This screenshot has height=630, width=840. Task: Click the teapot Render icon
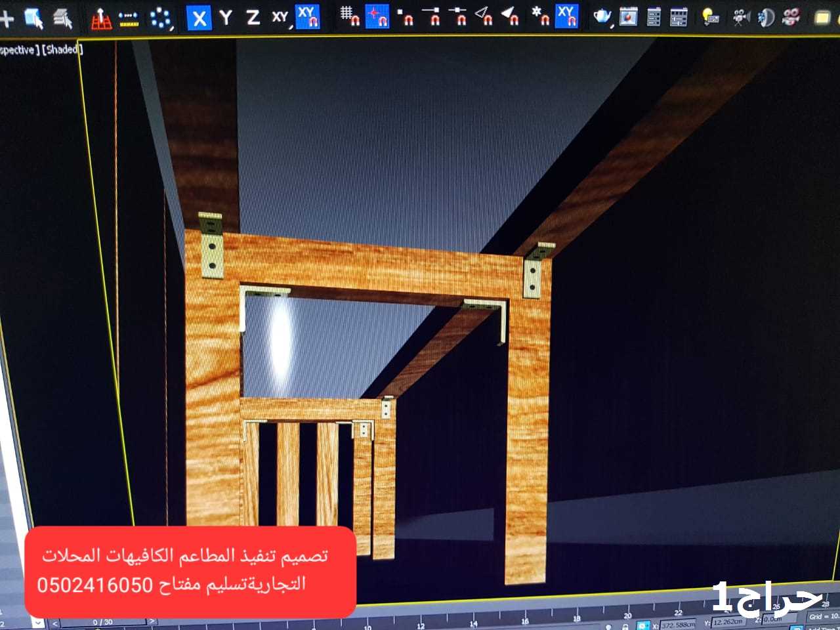pyautogui.click(x=602, y=16)
